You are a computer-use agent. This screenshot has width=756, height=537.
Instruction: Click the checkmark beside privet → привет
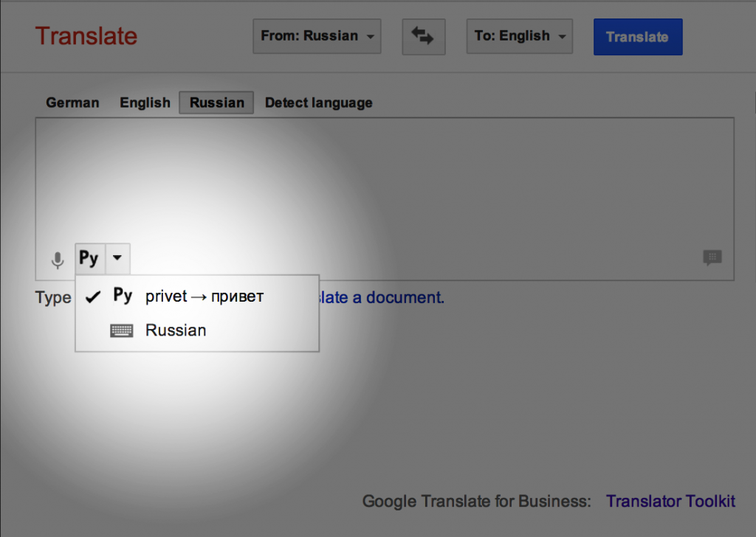coord(93,297)
